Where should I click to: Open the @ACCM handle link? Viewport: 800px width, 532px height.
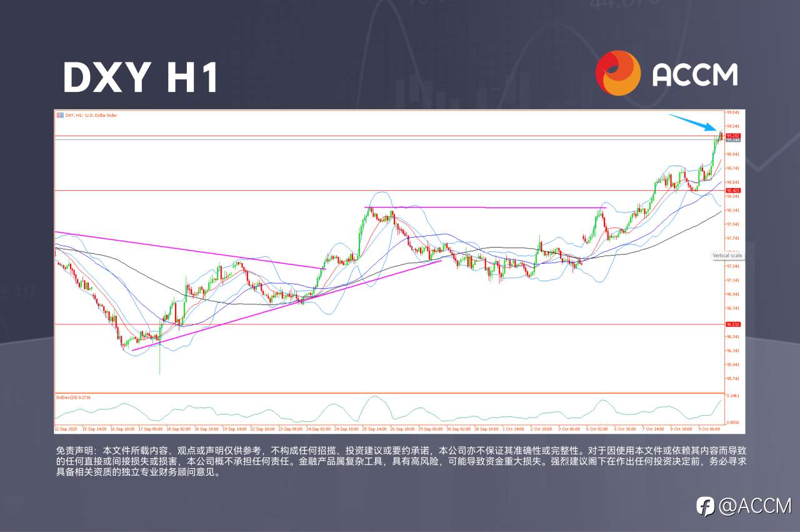point(755,506)
